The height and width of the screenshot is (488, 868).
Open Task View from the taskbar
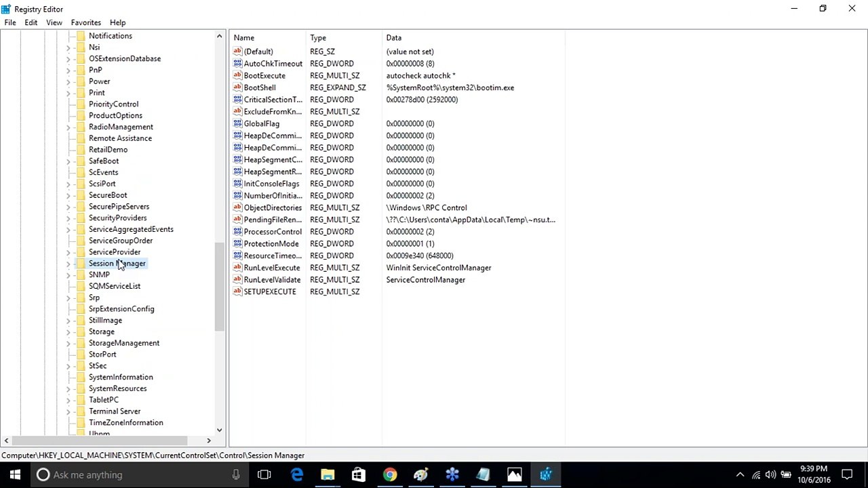(x=264, y=474)
